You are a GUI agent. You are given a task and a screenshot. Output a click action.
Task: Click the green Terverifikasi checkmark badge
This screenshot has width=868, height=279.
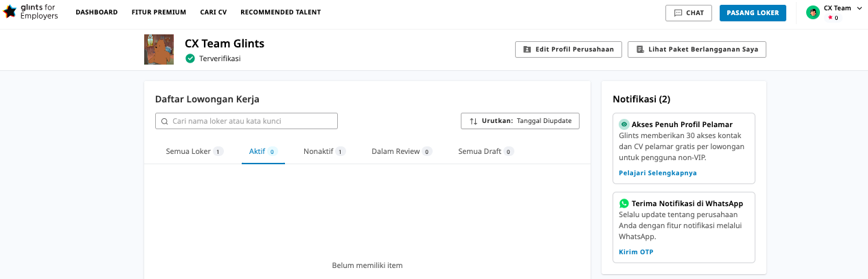click(190, 58)
